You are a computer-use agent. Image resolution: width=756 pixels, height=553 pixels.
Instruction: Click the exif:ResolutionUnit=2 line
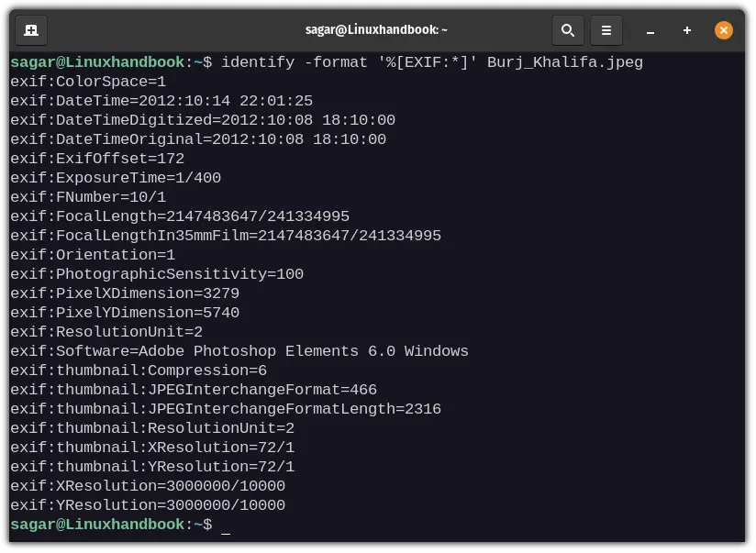point(106,332)
